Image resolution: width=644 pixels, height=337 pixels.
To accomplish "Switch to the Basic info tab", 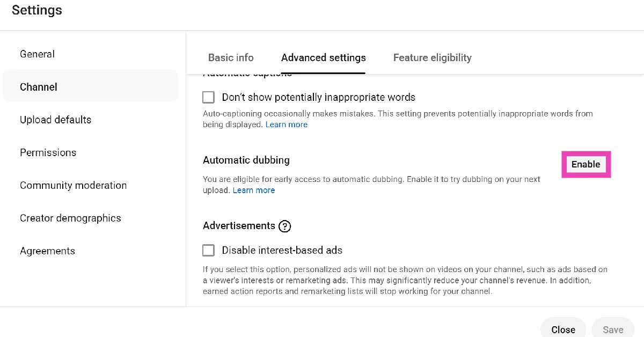I will coord(231,57).
